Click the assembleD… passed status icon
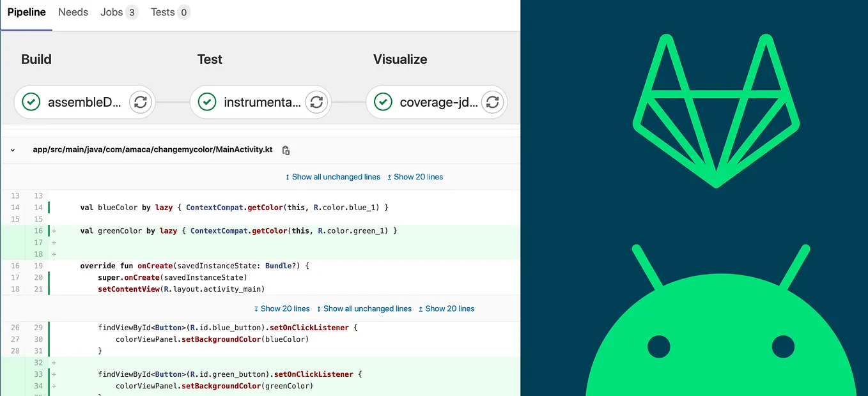The height and width of the screenshot is (396, 868). coord(31,102)
